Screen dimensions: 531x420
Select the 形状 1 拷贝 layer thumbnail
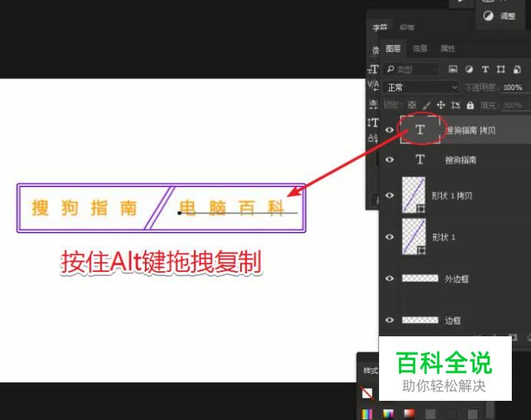(x=414, y=195)
